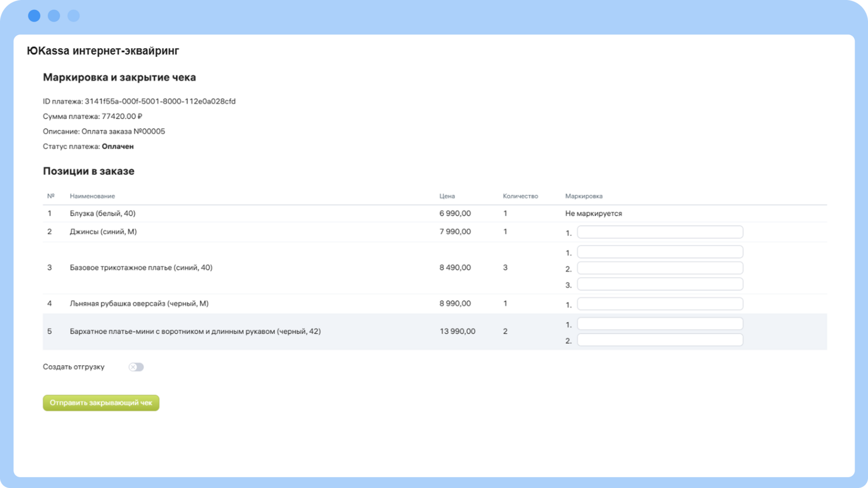Click the Наименование column header
Screen dimensions: 868x488
[x=92, y=196]
